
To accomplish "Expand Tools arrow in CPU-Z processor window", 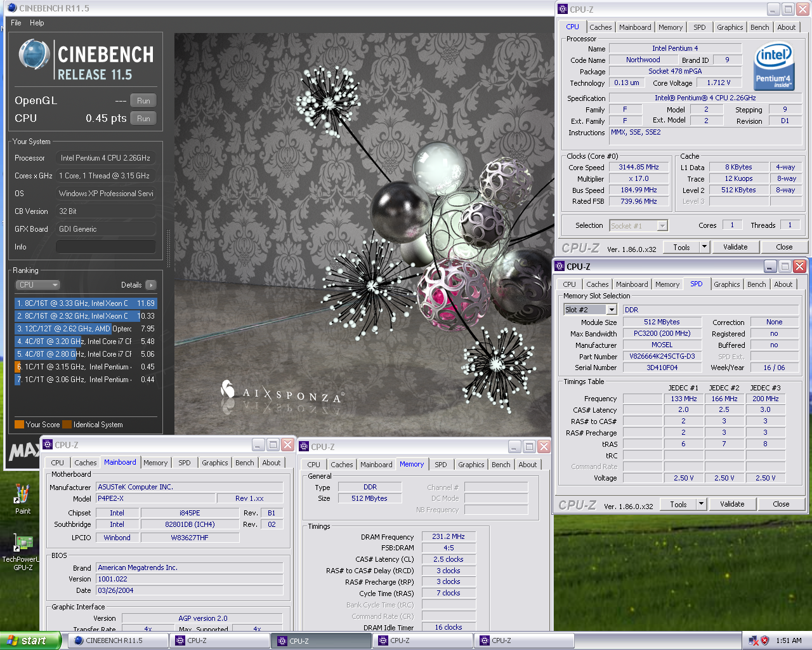I will [704, 247].
